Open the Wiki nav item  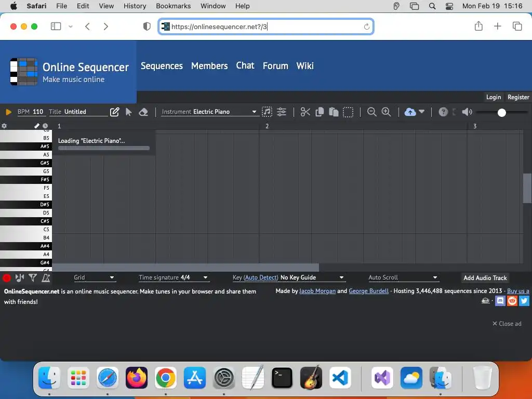[305, 66]
